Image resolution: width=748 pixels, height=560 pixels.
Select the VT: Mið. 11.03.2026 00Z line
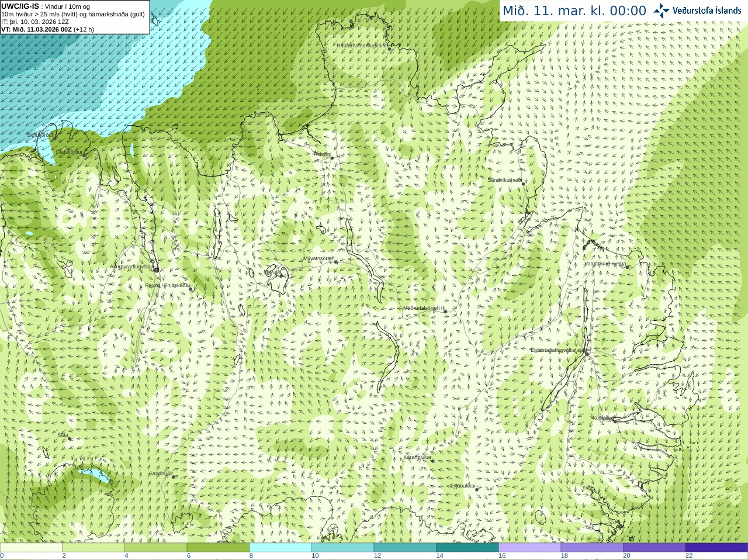tap(47, 29)
